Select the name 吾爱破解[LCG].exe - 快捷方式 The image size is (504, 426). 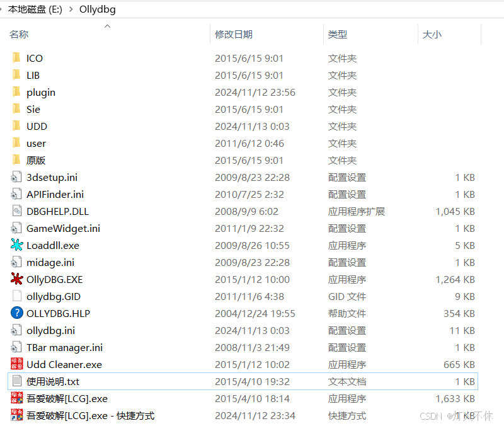tap(90, 416)
